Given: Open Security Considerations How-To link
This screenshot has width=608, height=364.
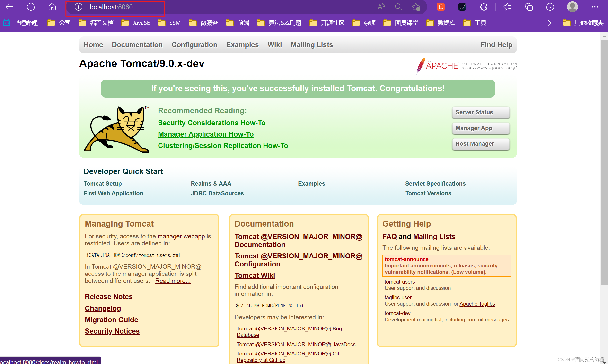Looking at the screenshot, I should [211, 123].
